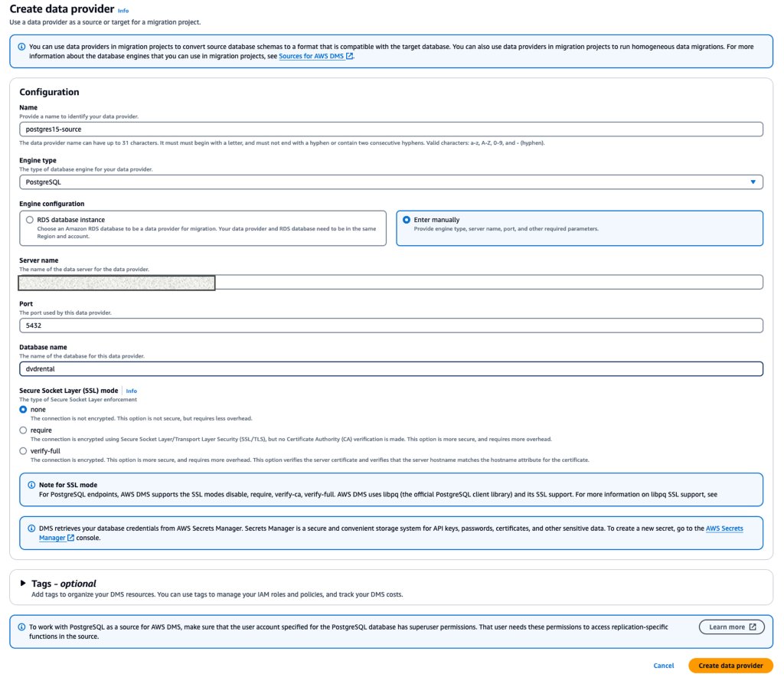The image size is (784, 684).
Task: Click the info icon in the PostgreSQL superuser notice
Action: click(x=21, y=627)
